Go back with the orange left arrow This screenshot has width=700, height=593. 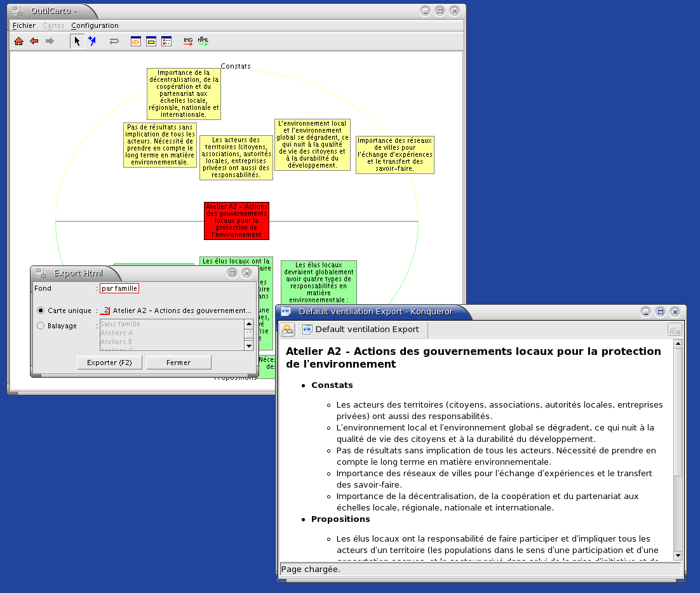(x=34, y=41)
